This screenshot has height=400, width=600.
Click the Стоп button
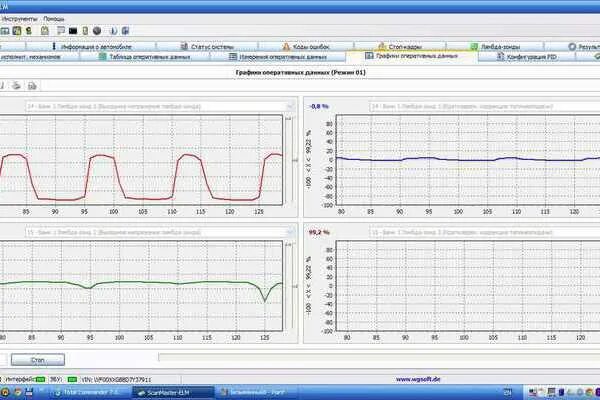point(38,360)
